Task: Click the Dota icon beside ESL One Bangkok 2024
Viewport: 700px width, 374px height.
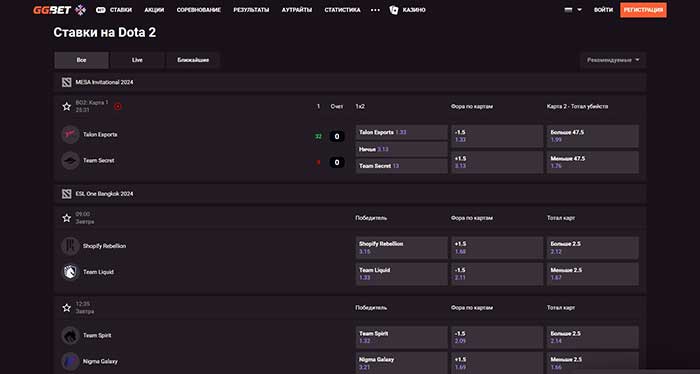Action: (67, 194)
